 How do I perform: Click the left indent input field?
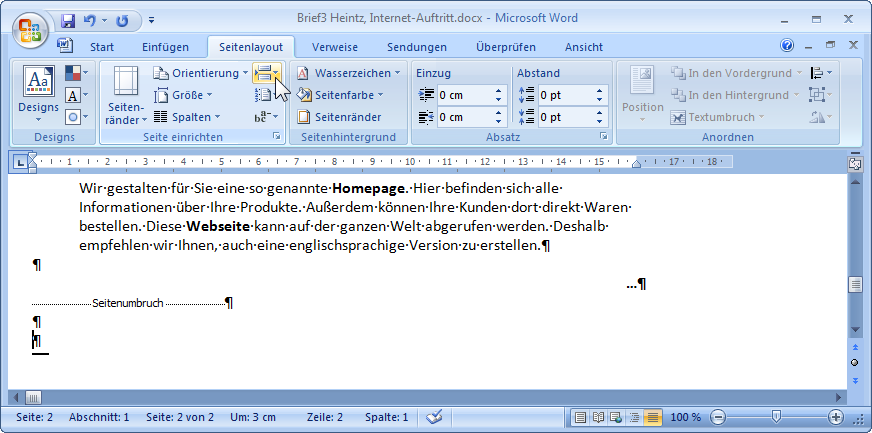[x=465, y=95]
